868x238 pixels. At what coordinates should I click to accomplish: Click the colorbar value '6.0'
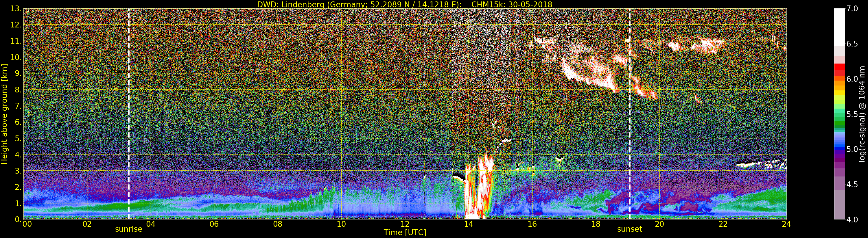tap(852, 79)
